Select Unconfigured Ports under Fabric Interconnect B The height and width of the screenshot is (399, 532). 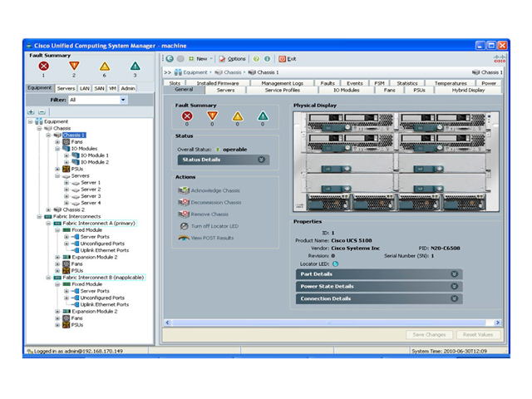tap(102, 298)
